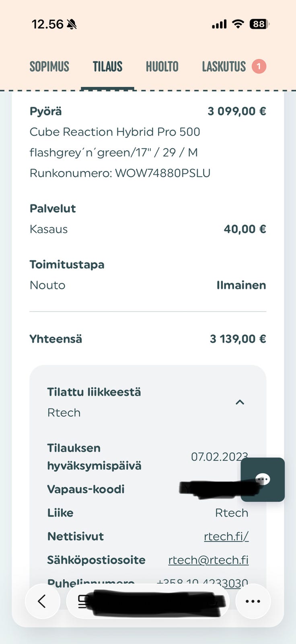Viewport: 296px width, 644px height.
Task: Open the chat bubble widget
Action: coord(263,479)
